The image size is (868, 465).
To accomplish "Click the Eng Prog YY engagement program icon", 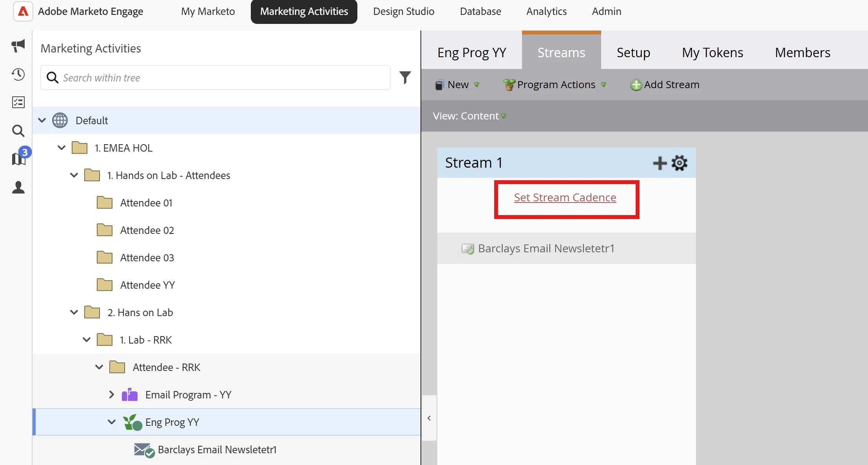I will (x=132, y=422).
